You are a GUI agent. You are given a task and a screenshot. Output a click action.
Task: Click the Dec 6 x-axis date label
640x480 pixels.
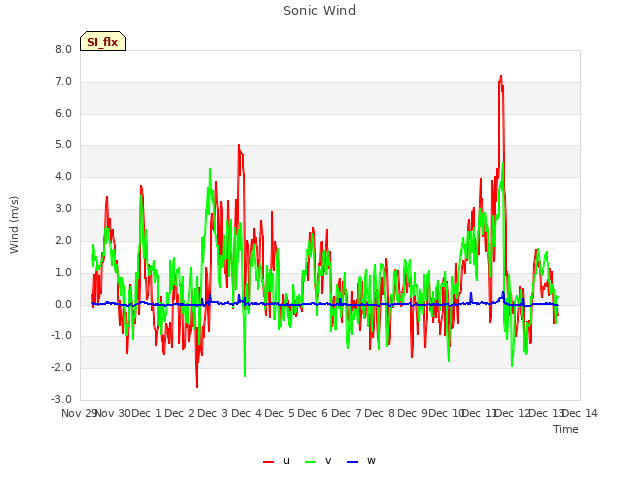(x=313, y=413)
